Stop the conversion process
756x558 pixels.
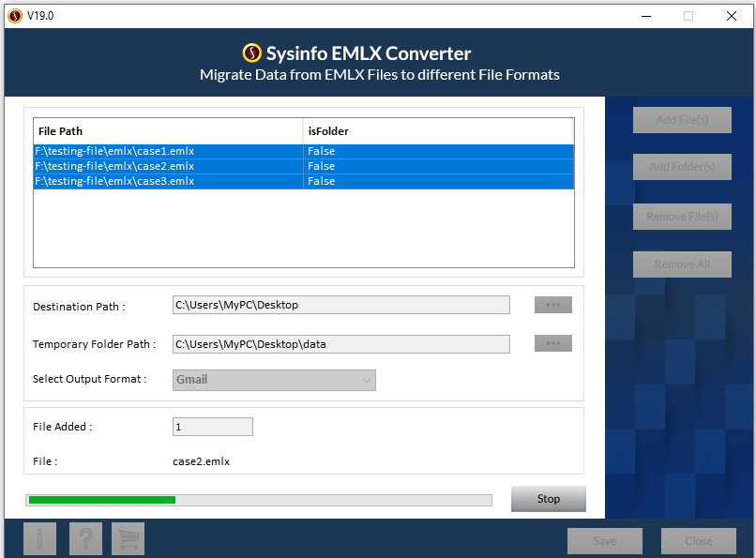tap(548, 499)
